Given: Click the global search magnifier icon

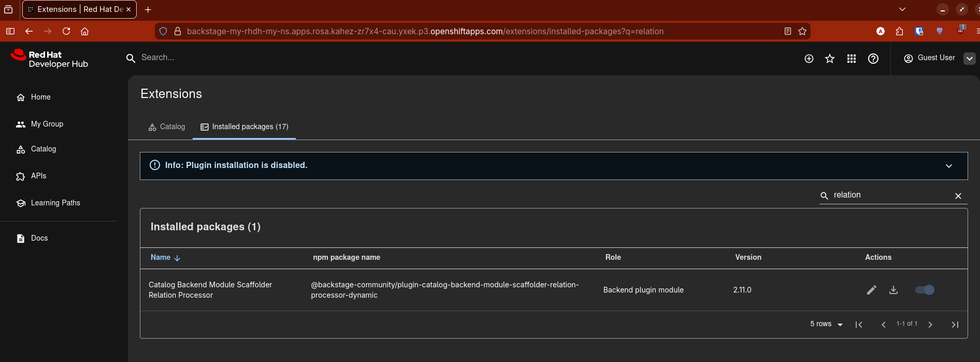Looking at the screenshot, I should point(131,58).
